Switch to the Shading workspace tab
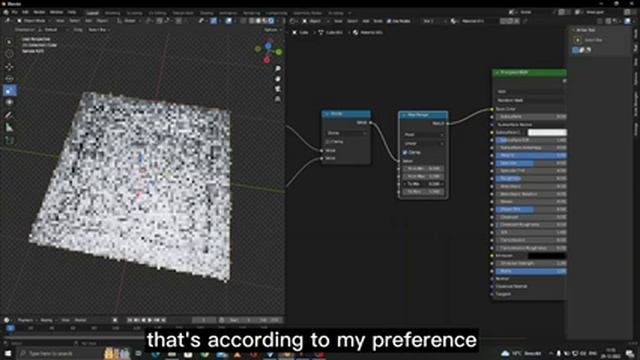Screen dimensions: 640x360 (206, 13)
